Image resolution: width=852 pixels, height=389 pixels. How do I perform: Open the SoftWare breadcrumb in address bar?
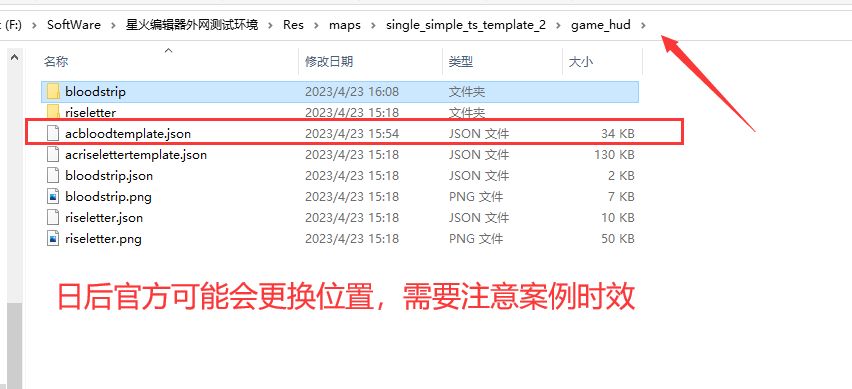pyautogui.click(x=73, y=25)
